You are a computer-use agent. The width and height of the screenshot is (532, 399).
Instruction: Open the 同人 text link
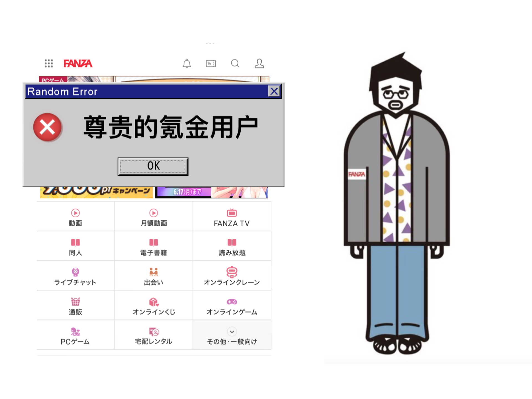click(x=75, y=253)
